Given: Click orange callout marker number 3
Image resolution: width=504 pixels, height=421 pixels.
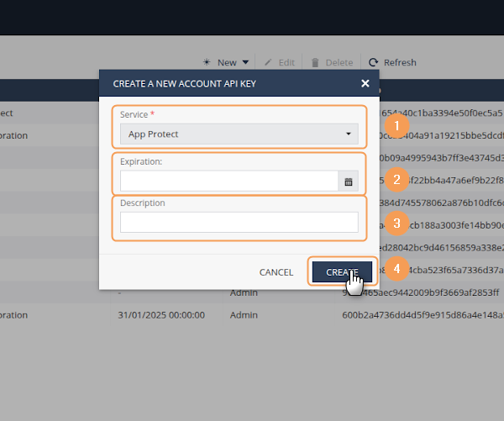Looking at the screenshot, I should click(397, 223).
